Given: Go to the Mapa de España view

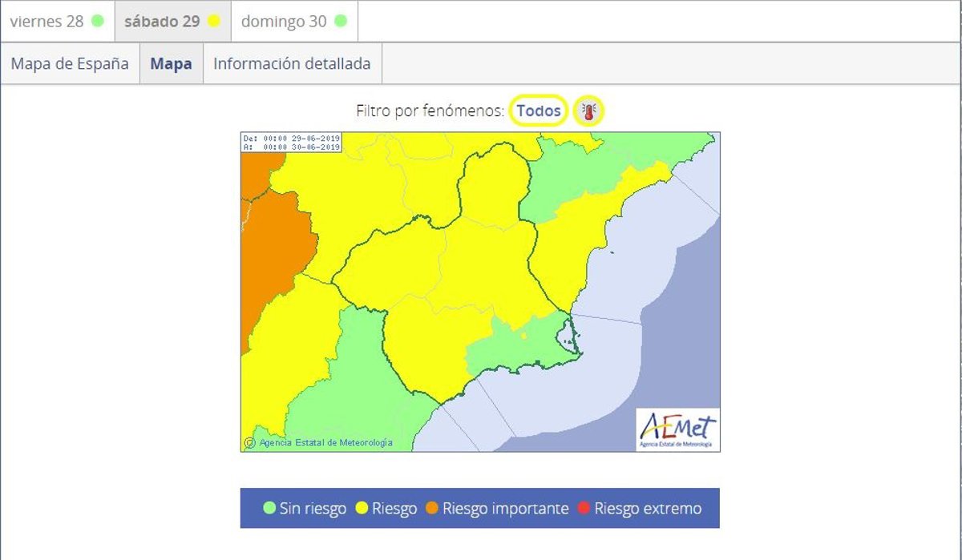Looking at the screenshot, I should 70,64.
